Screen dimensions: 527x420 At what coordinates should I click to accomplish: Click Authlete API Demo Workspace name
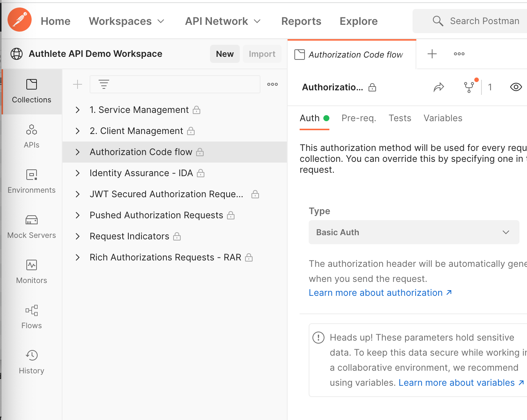click(96, 54)
